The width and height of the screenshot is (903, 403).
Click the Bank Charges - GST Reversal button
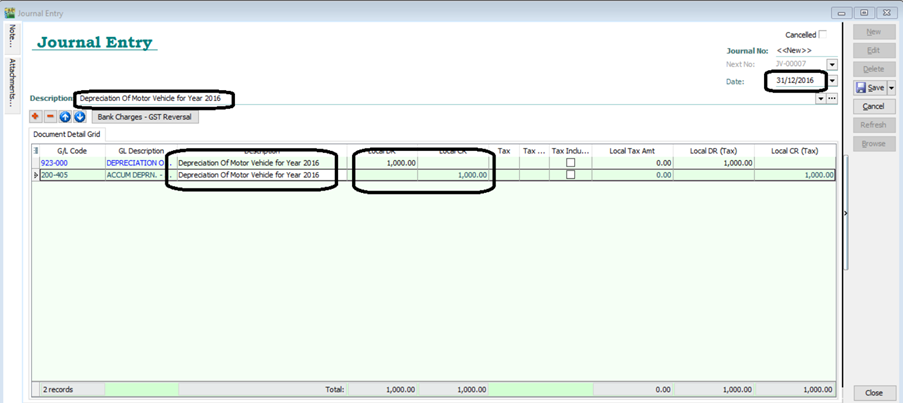pos(145,117)
